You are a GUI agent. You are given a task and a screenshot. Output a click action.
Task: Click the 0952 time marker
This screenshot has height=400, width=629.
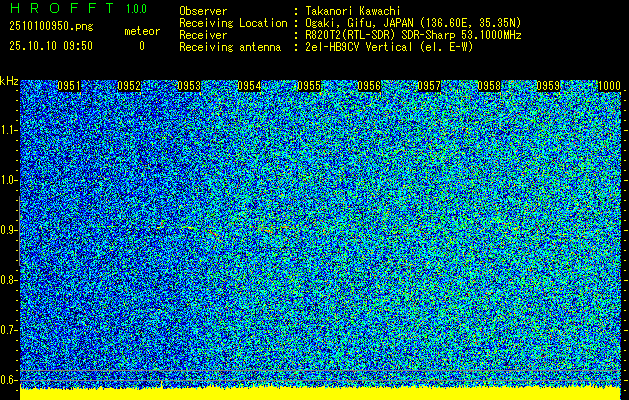tap(129, 86)
